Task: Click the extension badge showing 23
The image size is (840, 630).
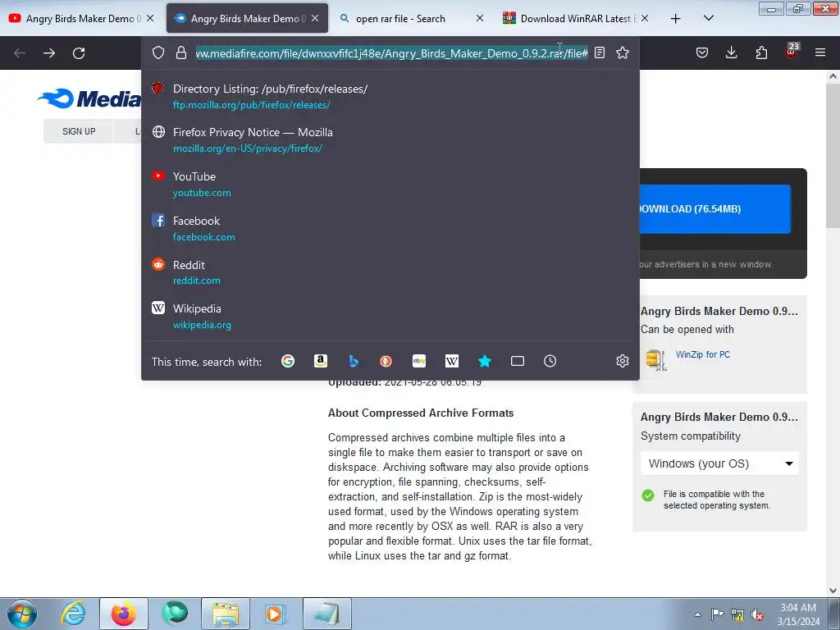Action: pos(792,50)
